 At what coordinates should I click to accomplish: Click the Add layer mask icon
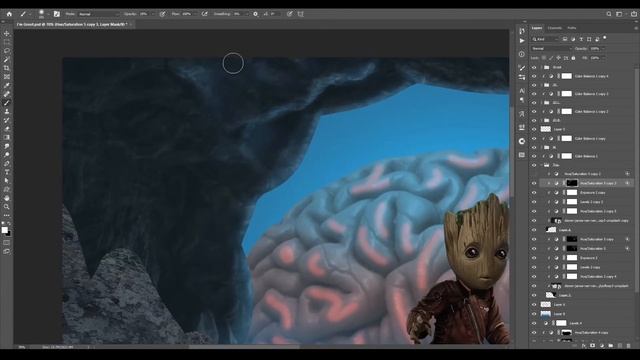(593, 346)
